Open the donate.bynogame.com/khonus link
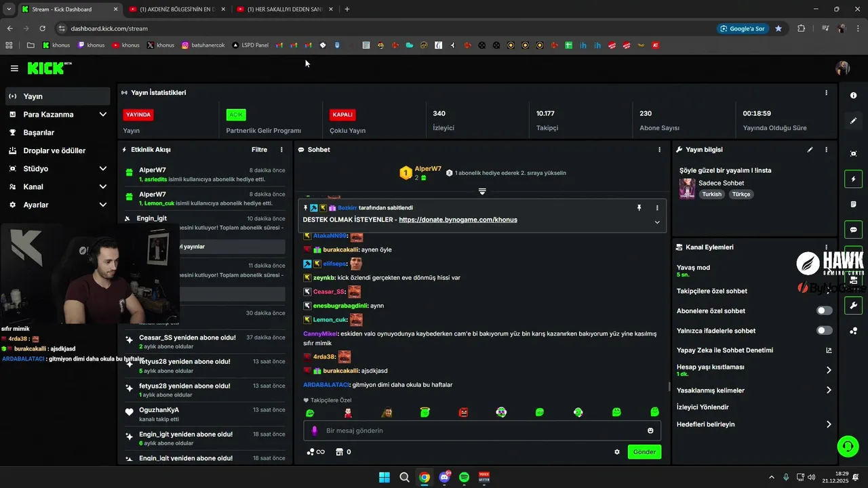Screen dimensions: 868x488 [x=458, y=220]
